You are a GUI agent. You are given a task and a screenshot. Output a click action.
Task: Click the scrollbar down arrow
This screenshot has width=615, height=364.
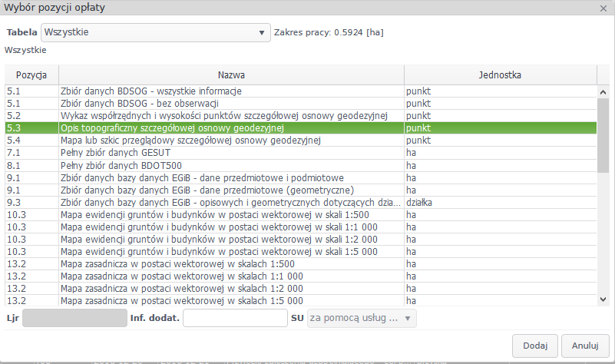coord(603,299)
